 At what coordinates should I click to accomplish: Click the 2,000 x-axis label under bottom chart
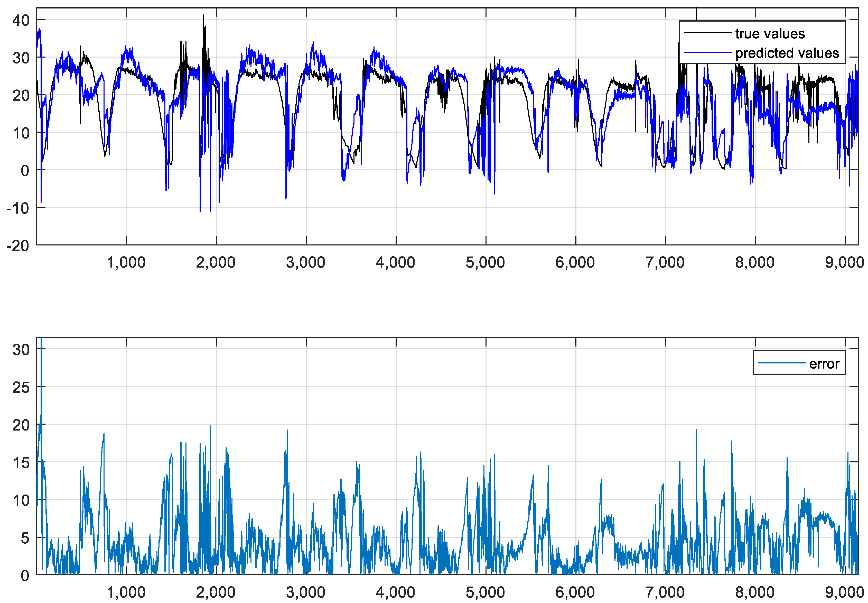(216, 592)
